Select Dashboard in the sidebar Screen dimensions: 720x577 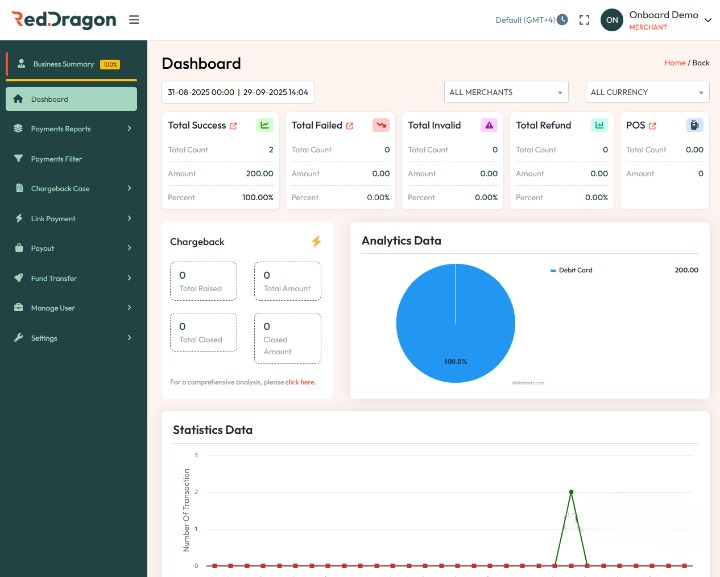(71, 99)
